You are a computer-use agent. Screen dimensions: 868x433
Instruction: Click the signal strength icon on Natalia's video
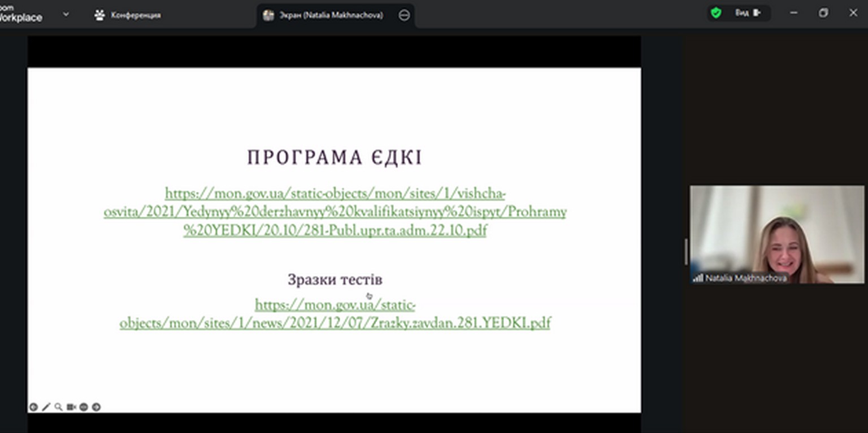click(698, 278)
